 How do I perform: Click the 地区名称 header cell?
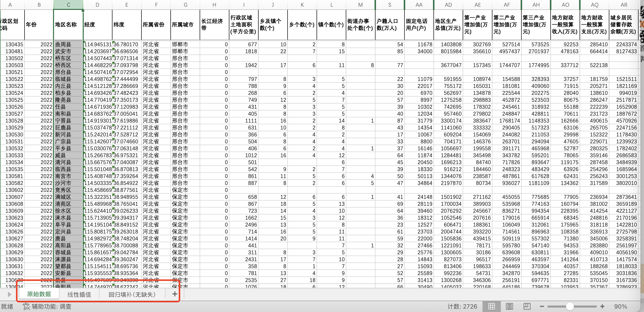(x=68, y=25)
